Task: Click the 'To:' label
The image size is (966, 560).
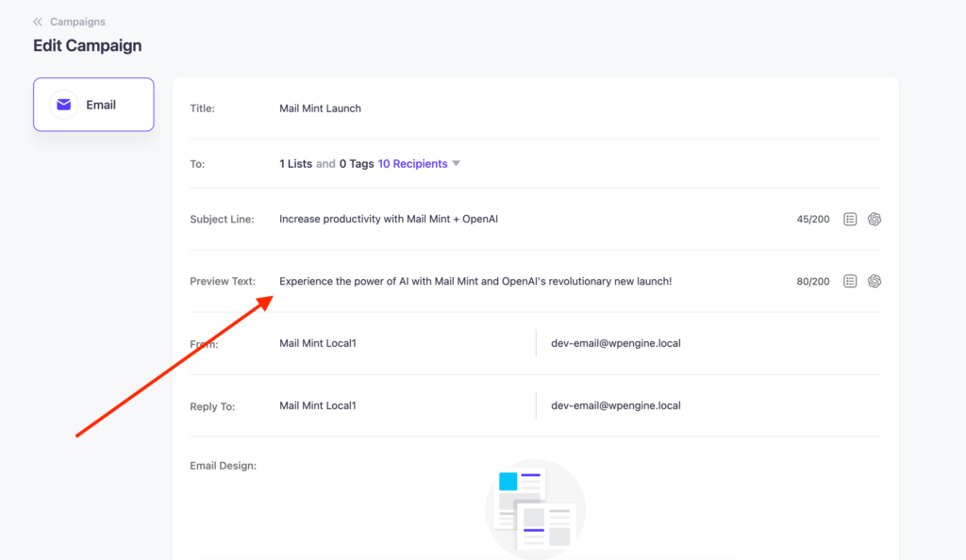Action: click(197, 164)
